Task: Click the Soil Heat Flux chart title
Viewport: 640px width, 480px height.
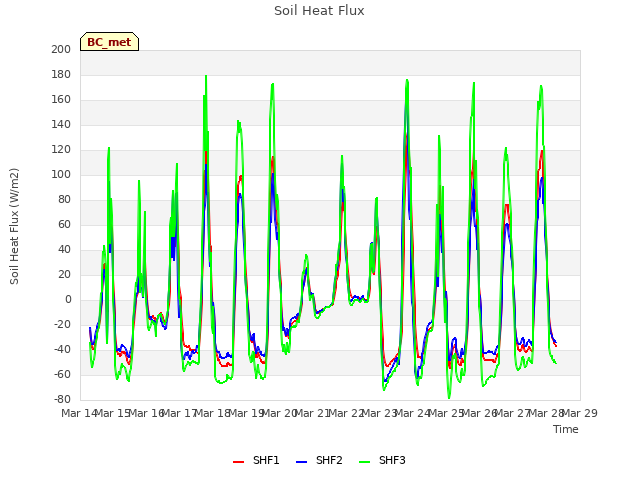Action: point(319,11)
